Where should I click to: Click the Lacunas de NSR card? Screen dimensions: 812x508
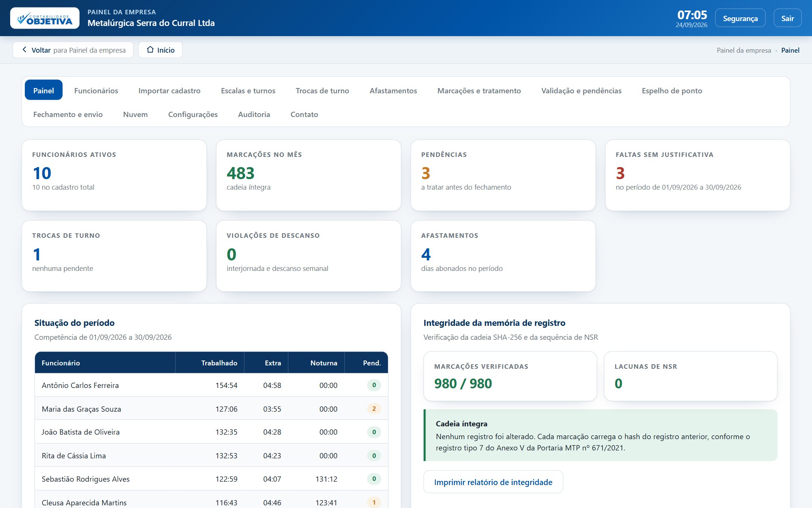pyautogui.click(x=691, y=376)
